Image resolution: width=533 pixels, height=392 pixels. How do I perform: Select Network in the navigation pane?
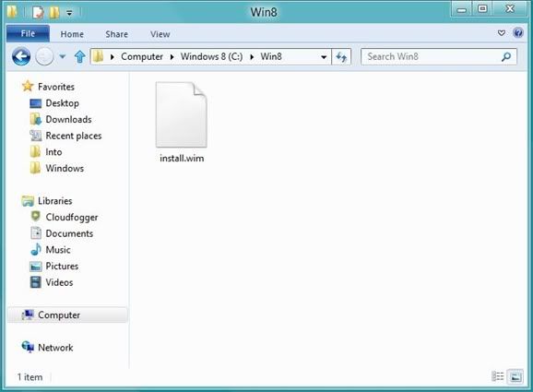(x=55, y=348)
